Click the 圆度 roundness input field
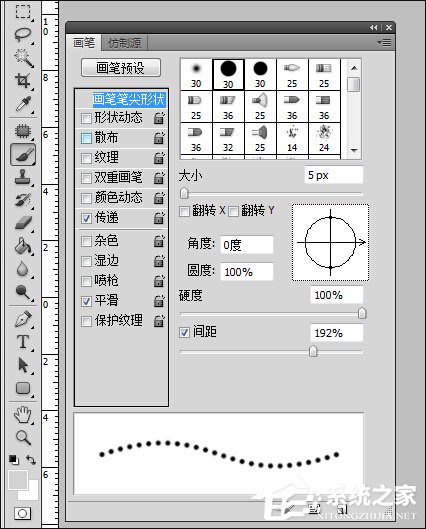Screen dimensions: 426x529 coord(247,272)
